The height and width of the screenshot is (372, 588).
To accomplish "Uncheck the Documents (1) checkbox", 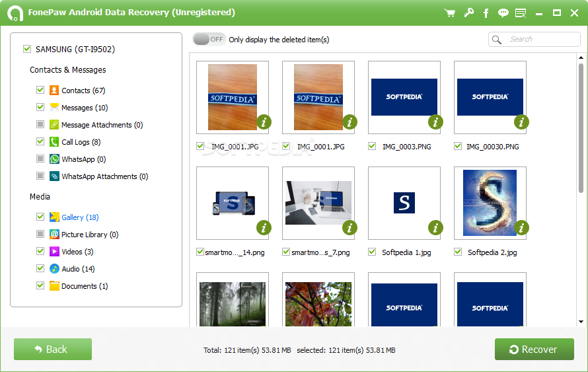I will 40,285.
